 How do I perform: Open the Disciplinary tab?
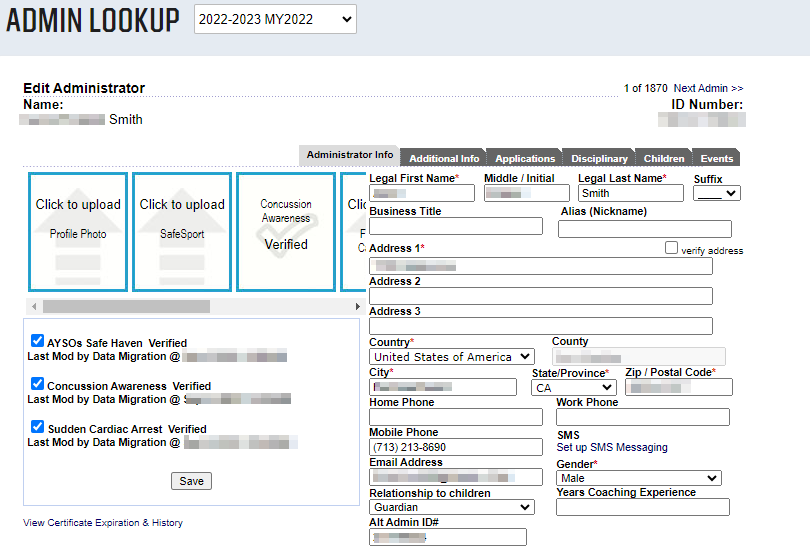pos(600,158)
